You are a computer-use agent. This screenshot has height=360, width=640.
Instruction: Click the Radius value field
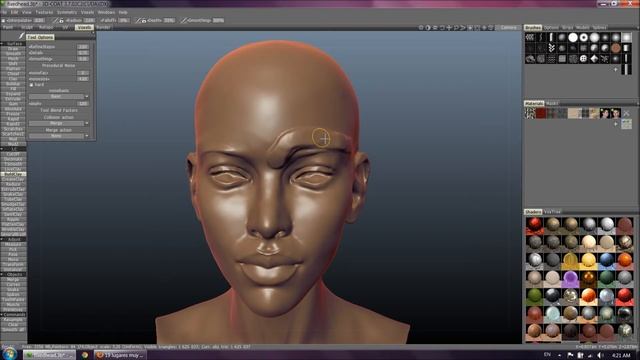(x=89, y=20)
